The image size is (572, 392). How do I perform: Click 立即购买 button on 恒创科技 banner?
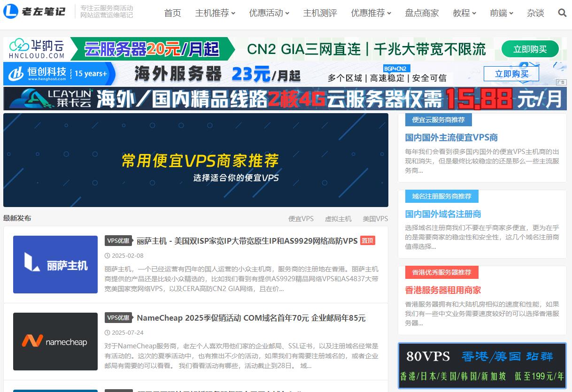[511, 74]
